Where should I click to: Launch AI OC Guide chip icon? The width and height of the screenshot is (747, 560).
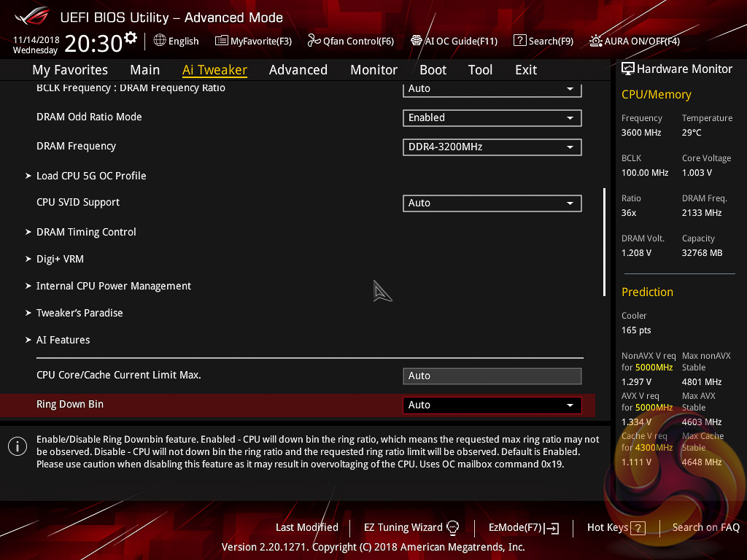tap(417, 41)
